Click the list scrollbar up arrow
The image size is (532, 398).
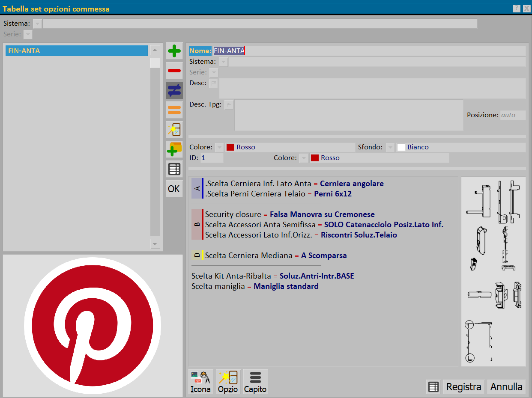155,50
